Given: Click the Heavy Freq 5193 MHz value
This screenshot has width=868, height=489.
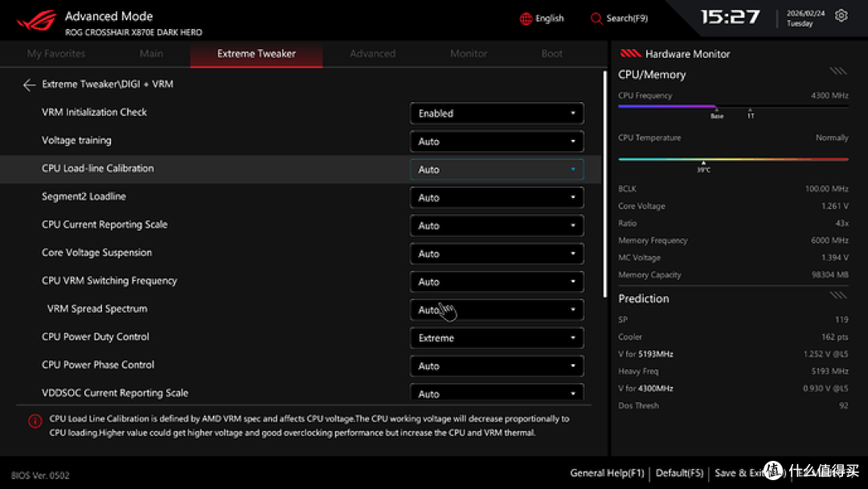Looking at the screenshot, I should (x=829, y=371).
